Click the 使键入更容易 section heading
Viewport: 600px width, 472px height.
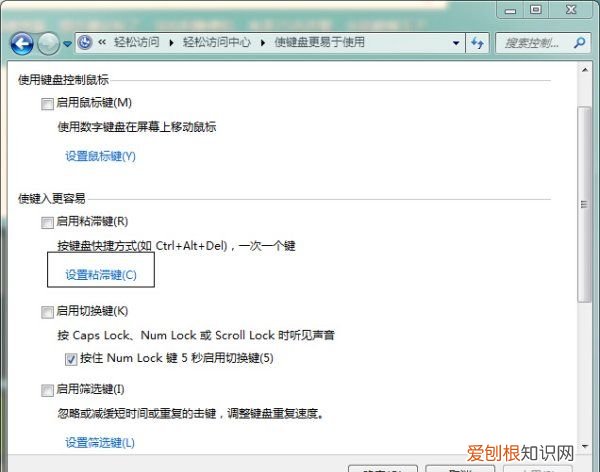point(52,198)
